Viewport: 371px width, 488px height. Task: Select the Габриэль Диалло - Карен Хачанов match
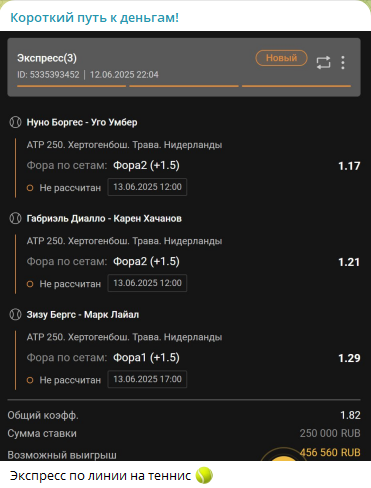point(104,218)
